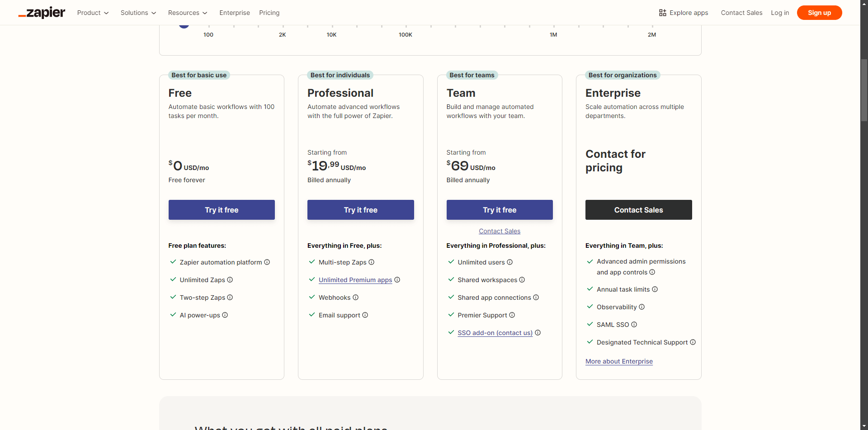Click the Zapier logo
868x430 pixels.
pos(42,13)
